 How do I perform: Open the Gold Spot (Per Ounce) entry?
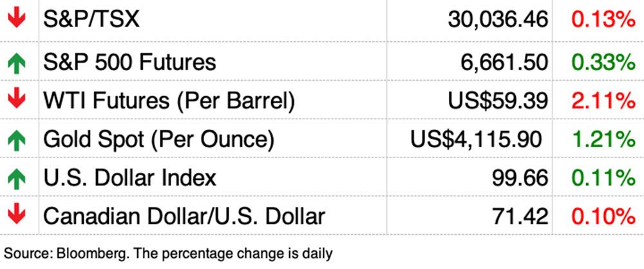tap(158, 139)
